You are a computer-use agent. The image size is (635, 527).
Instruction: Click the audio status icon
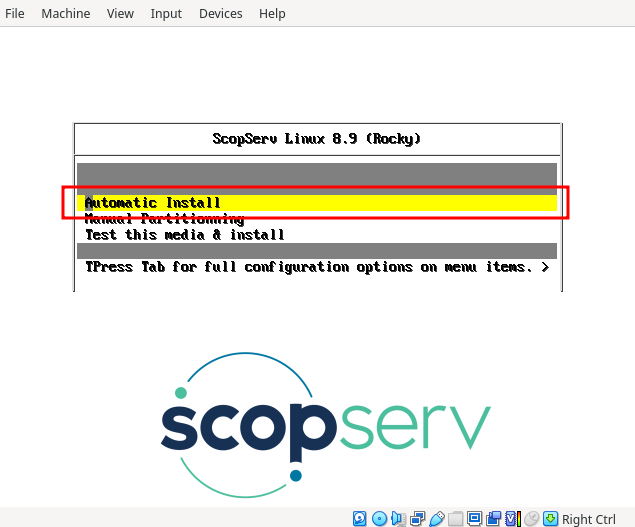click(398, 518)
